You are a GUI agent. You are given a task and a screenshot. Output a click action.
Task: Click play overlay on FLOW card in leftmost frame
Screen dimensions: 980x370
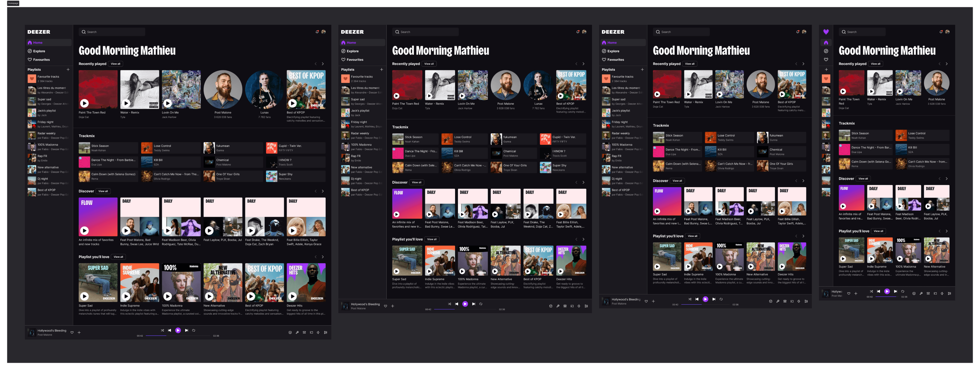(x=84, y=231)
